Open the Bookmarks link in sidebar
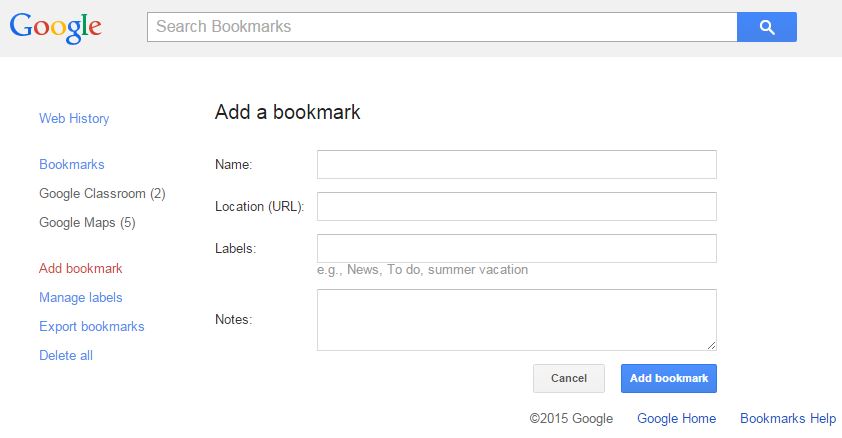The height and width of the screenshot is (438, 842). 72,164
